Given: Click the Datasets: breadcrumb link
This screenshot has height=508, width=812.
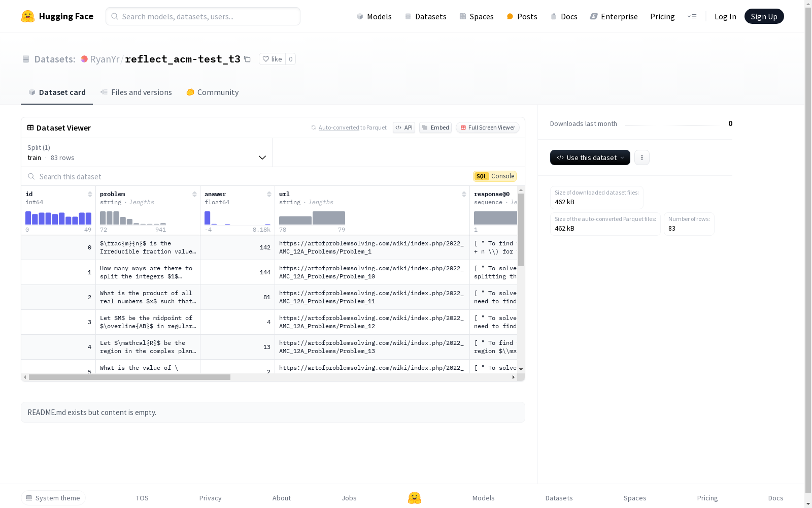Looking at the screenshot, I should click(55, 59).
